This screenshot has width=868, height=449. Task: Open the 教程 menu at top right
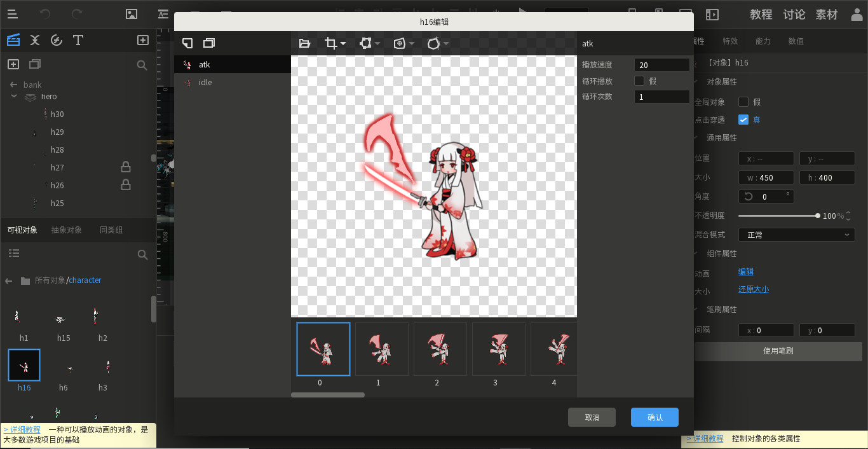761,14
